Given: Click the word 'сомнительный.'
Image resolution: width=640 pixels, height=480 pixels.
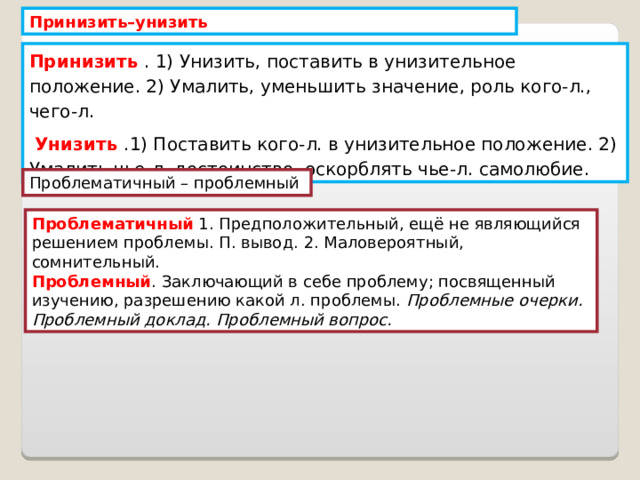Looking at the screenshot, I should click(96, 262).
